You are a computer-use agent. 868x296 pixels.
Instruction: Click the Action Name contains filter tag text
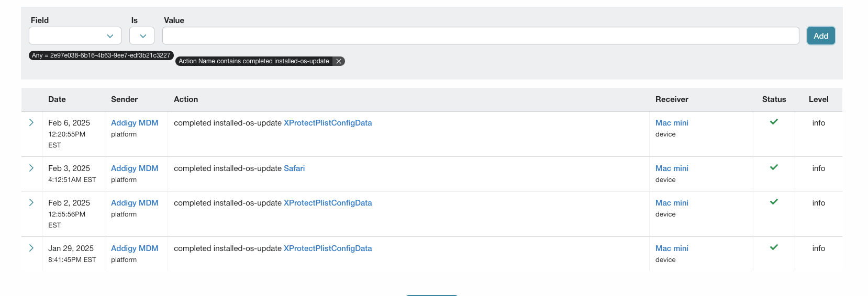pos(254,61)
